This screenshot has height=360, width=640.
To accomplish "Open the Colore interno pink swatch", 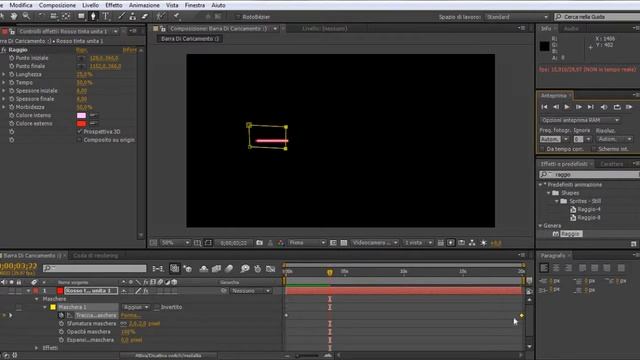I will (82, 116).
